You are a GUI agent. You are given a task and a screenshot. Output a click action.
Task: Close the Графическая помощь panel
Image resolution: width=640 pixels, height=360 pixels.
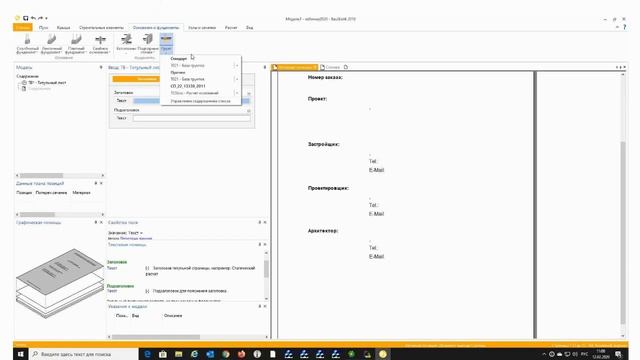(x=101, y=222)
